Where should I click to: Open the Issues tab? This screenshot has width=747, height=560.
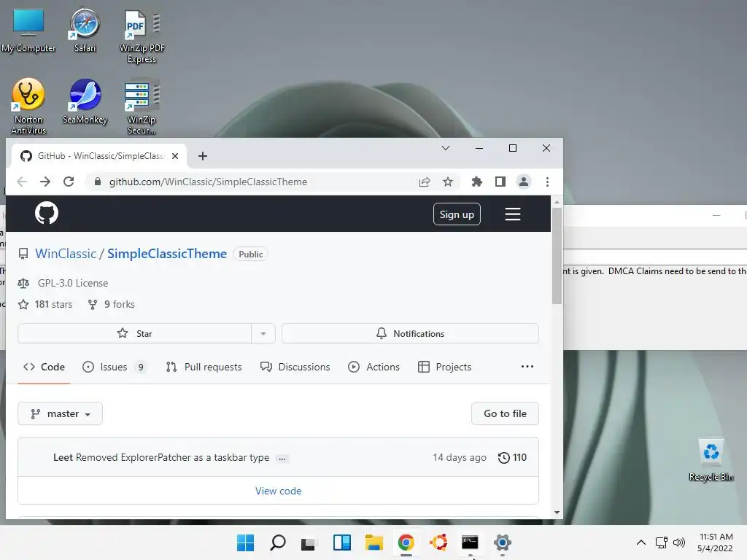pyautogui.click(x=115, y=367)
